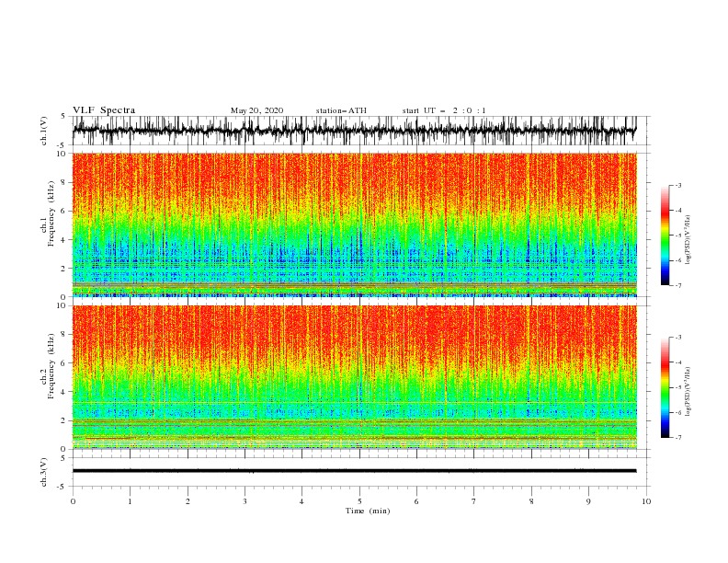Click inside the ch.1 spectrogram panel

pos(354,224)
